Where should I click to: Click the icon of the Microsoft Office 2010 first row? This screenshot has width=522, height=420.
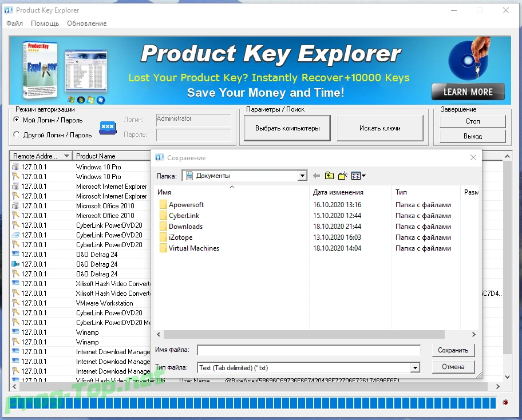click(15, 205)
